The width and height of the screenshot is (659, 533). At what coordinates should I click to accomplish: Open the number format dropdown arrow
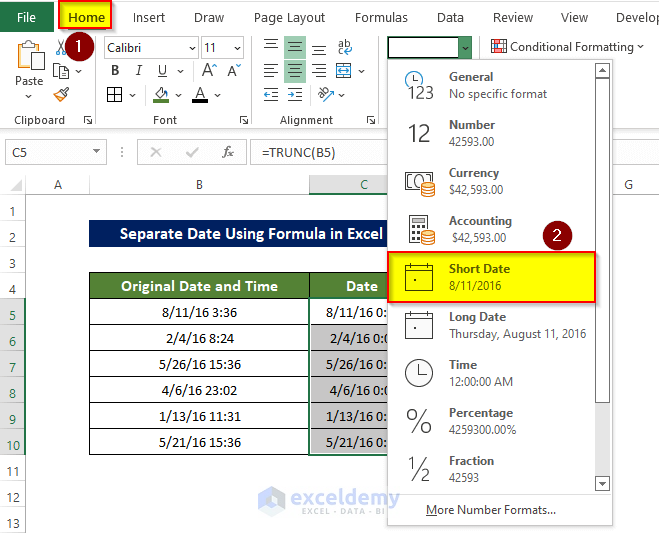click(465, 48)
